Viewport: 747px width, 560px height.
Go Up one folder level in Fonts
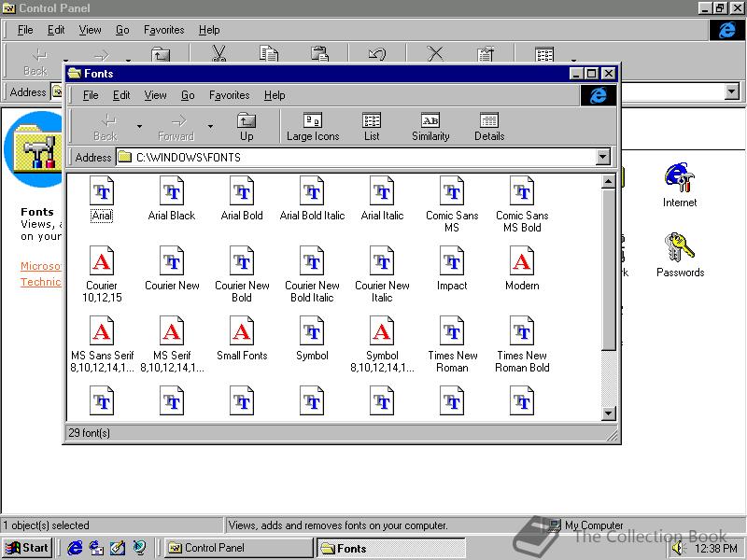(247, 127)
